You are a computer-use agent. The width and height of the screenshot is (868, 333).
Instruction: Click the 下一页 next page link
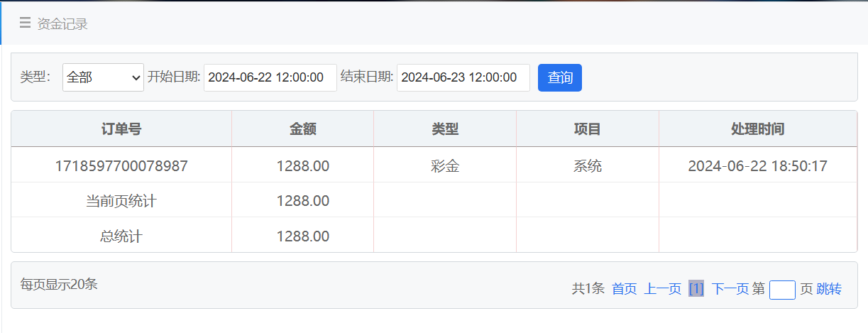(730, 289)
